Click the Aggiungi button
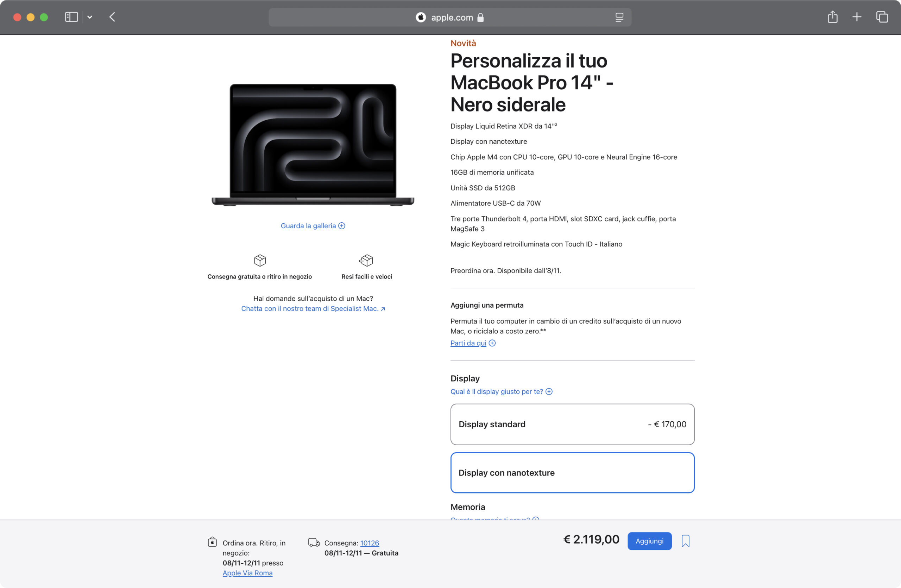Image resolution: width=901 pixels, height=588 pixels. [650, 541]
